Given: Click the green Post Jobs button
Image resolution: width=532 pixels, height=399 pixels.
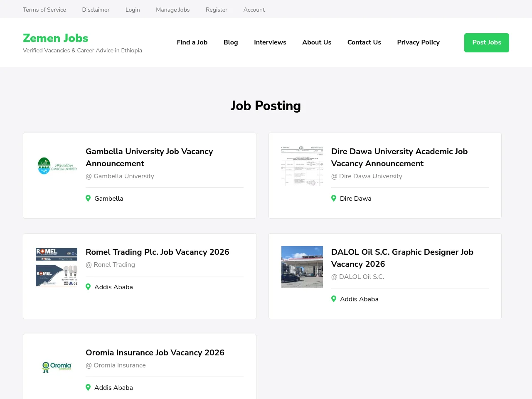Looking at the screenshot, I should 487,43.
